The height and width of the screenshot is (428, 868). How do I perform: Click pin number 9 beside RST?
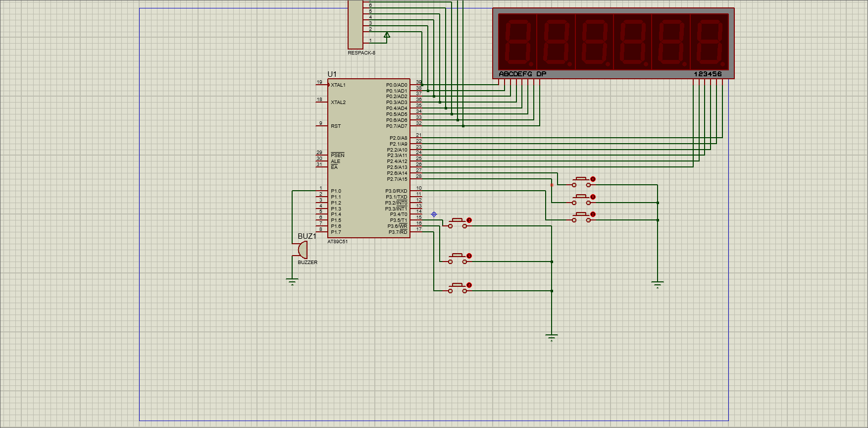321,123
